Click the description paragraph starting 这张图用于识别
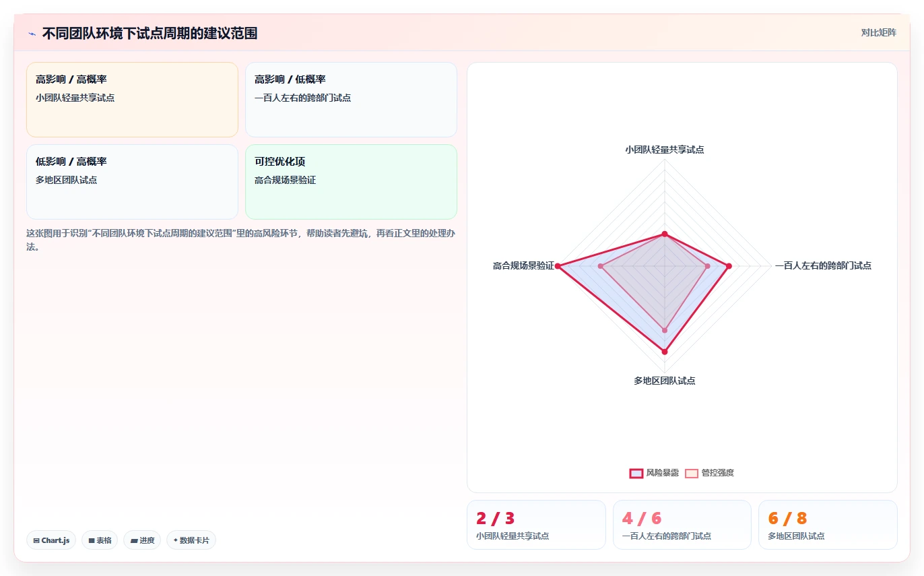This screenshot has width=924, height=576. click(242, 240)
